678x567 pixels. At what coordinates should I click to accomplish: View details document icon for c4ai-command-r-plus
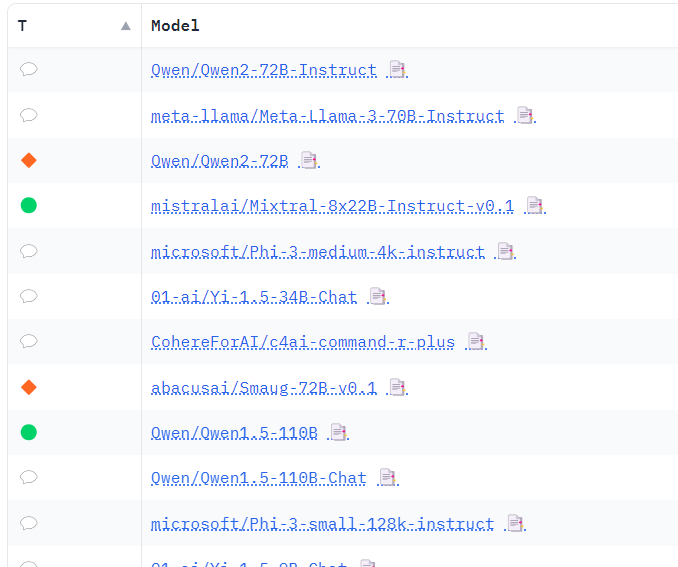pyautogui.click(x=476, y=341)
